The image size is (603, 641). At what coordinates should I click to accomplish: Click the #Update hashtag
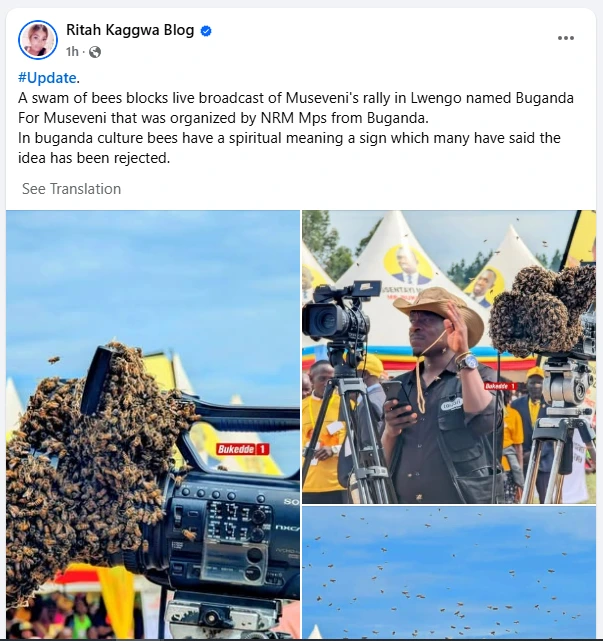coord(47,78)
